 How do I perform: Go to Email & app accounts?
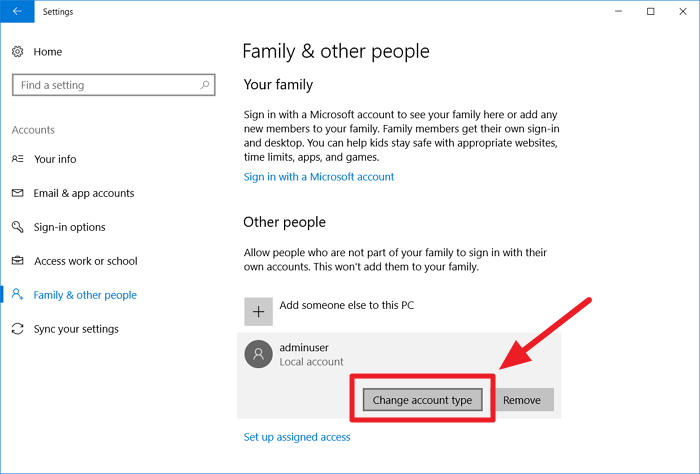point(84,193)
